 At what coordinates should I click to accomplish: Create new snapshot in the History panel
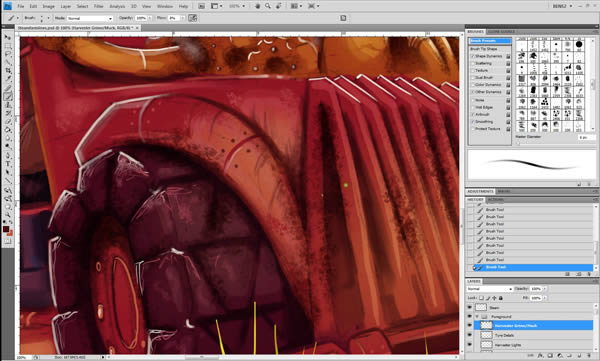pos(579,274)
